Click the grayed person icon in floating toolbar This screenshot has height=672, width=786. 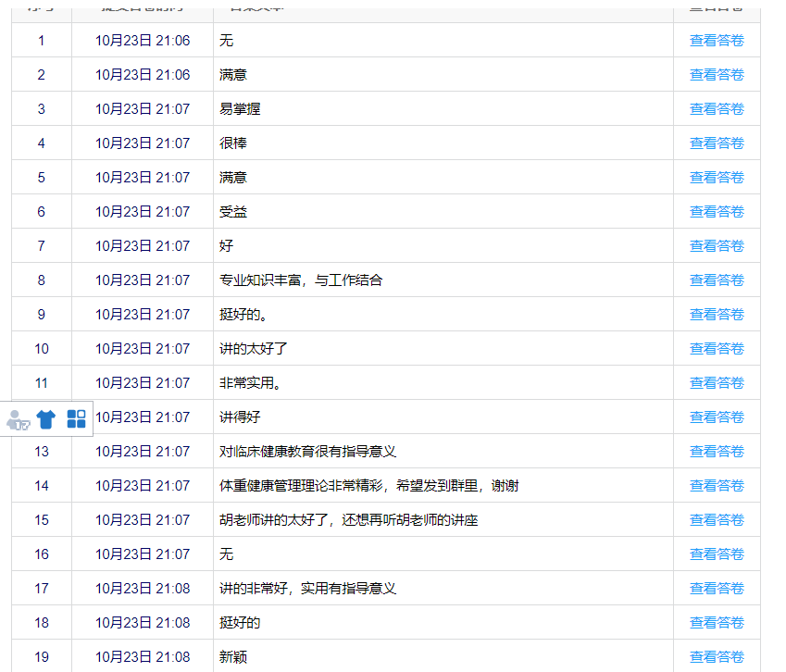[x=19, y=419]
